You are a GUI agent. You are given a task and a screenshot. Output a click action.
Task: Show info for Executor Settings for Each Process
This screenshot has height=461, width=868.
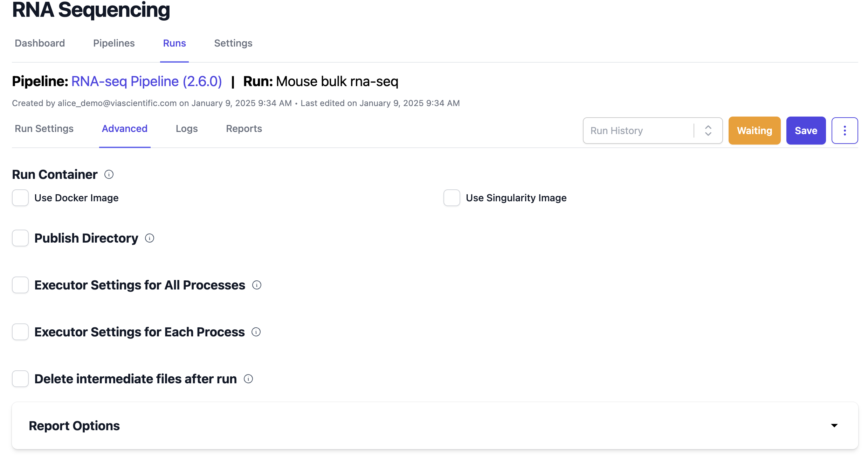click(x=256, y=332)
